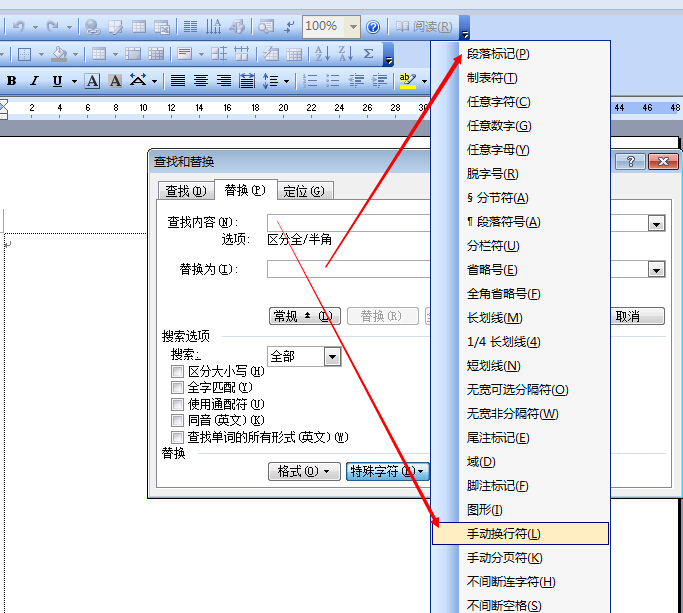Viewport: 683px width, 613px height.
Task: Open the 100% zoom dropdown
Action: 353,27
